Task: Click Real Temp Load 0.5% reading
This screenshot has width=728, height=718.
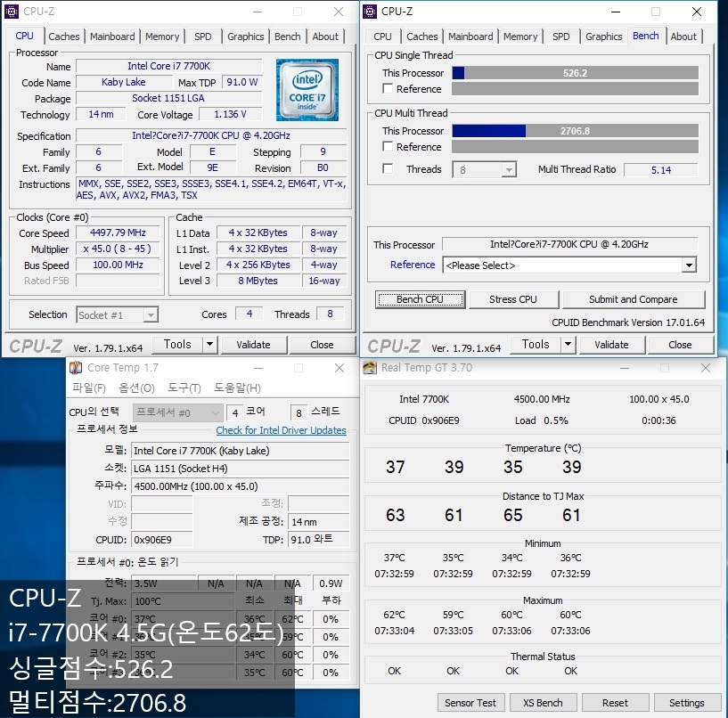Action: point(542,420)
